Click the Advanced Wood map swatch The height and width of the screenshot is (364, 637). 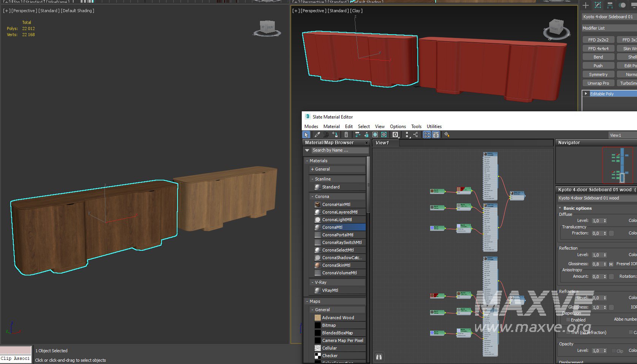[318, 318]
